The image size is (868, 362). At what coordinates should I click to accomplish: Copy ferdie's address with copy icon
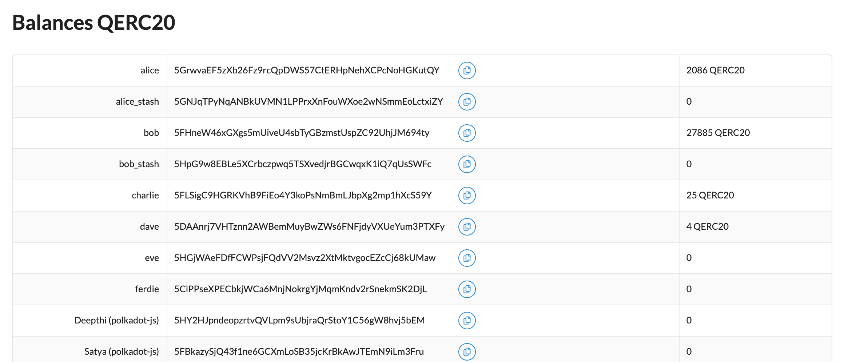(x=467, y=289)
